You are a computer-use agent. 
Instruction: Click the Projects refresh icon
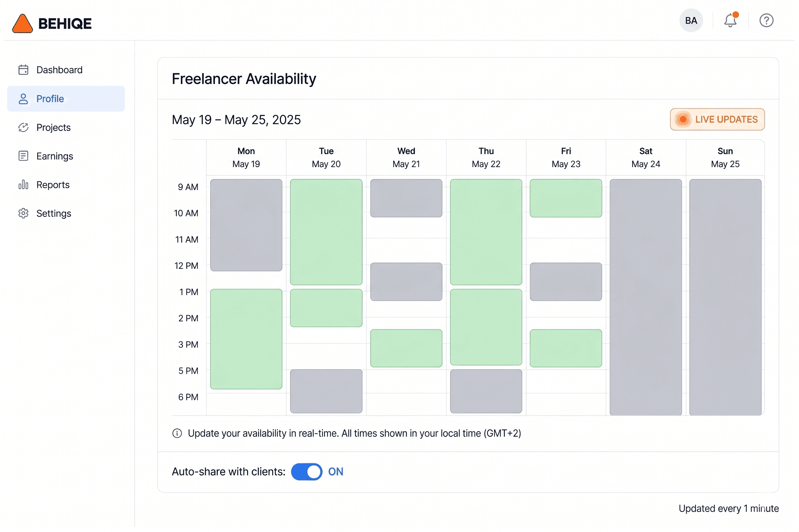coord(23,128)
